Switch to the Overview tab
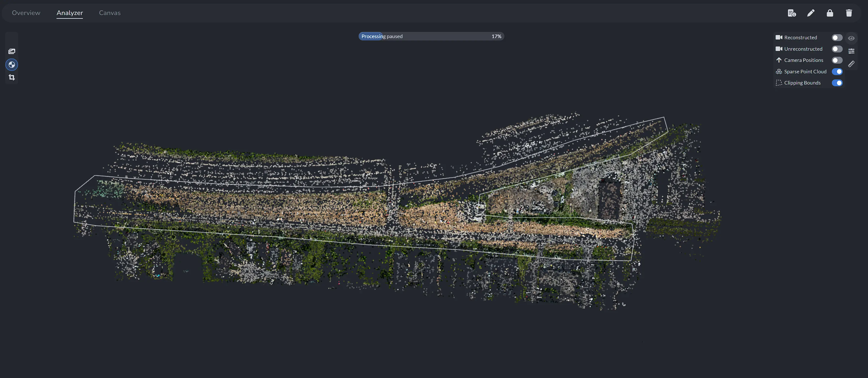Viewport: 868px width, 378px height. [x=26, y=13]
